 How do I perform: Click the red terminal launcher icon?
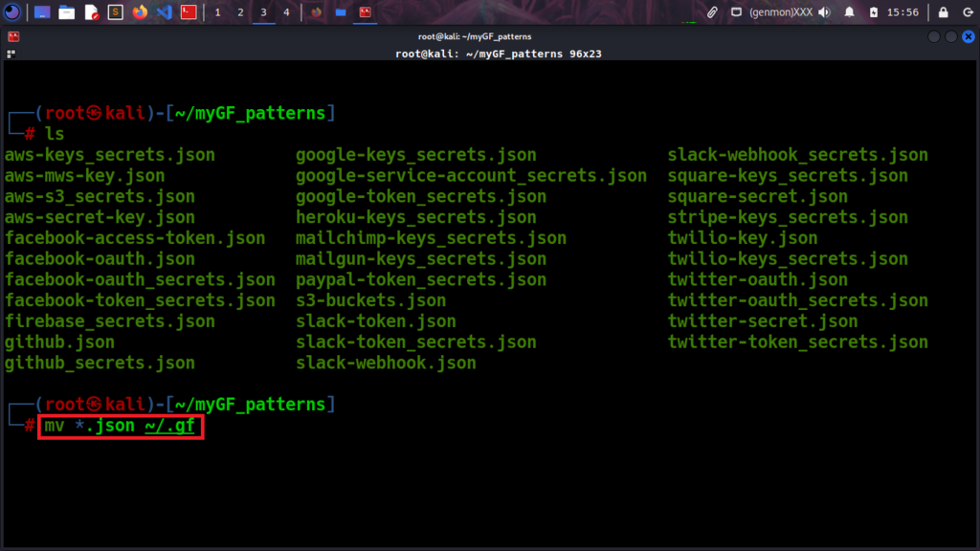coord(189,12)
